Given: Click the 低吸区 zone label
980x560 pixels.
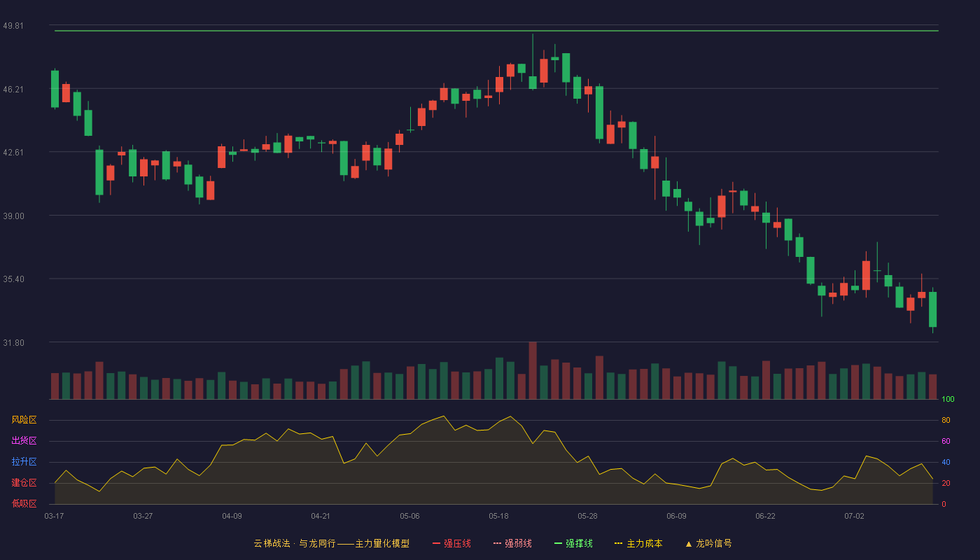Looking at the screenshot, I should click(x=24, y=503).
